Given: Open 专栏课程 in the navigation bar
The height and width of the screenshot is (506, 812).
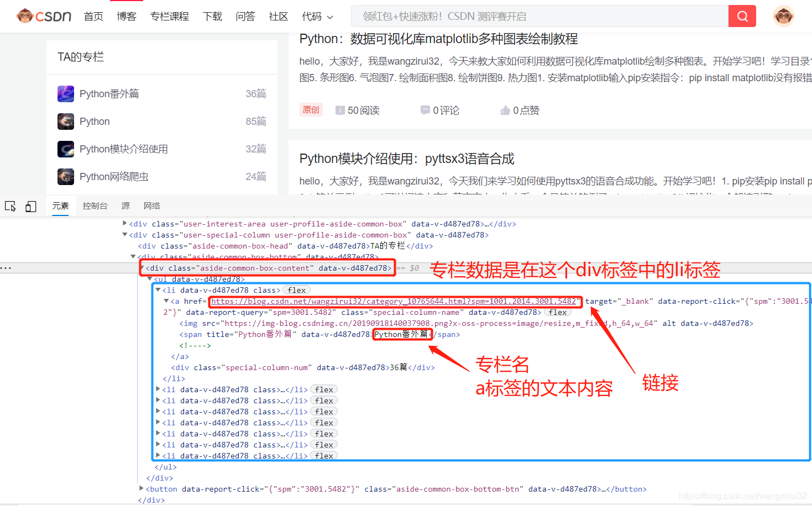Looking at the screenshot, I should (170, 17).
